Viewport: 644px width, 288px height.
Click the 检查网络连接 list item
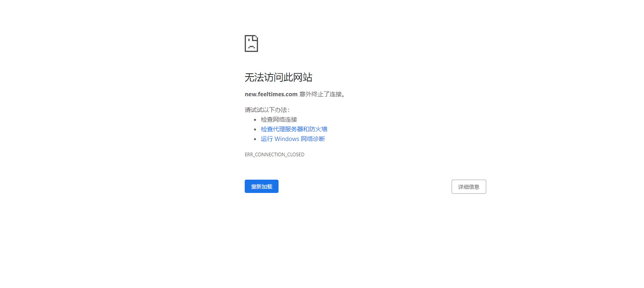tap(279, 120)
